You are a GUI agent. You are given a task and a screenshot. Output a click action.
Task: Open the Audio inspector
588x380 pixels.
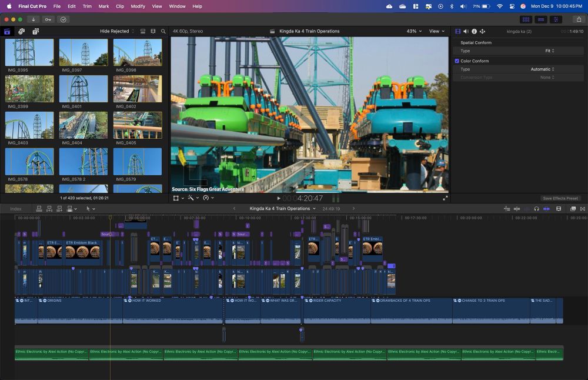pos(466,32)
